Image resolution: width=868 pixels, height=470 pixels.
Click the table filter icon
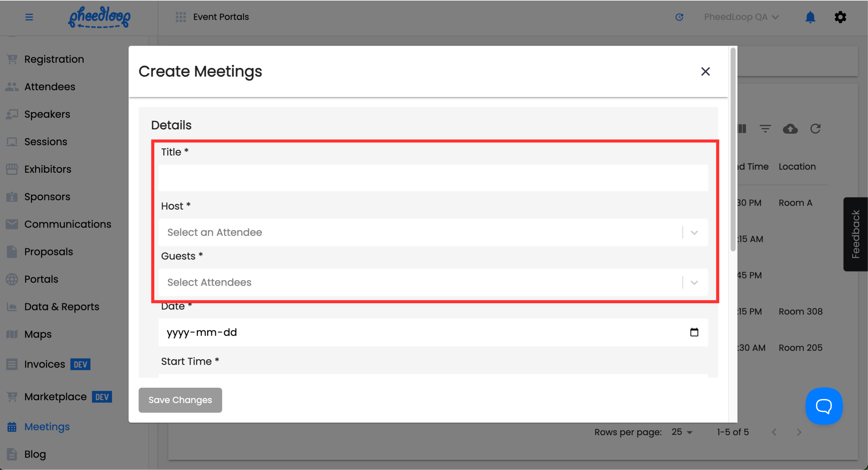point(765,129)
